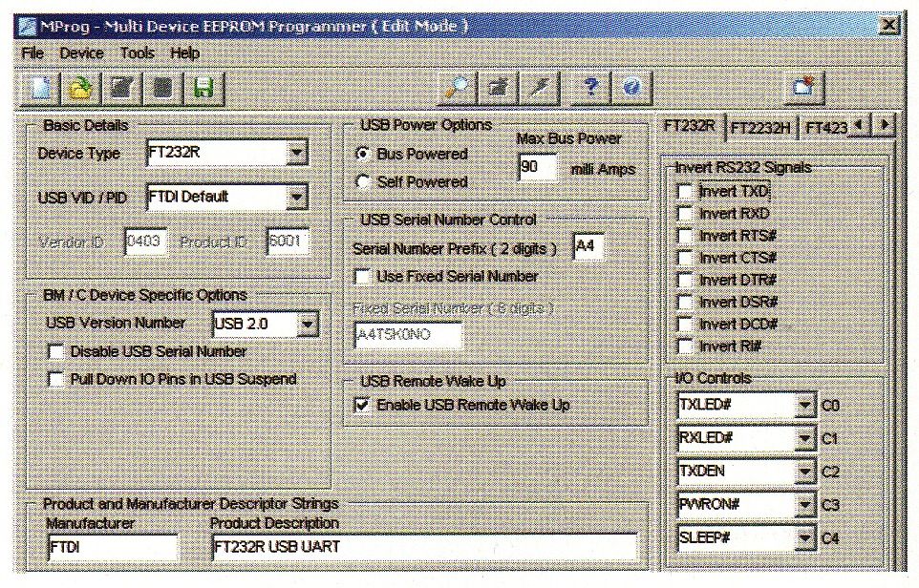Click the New file toolbar icon
The image size is (919, 588).
click(x=40, y=89)
